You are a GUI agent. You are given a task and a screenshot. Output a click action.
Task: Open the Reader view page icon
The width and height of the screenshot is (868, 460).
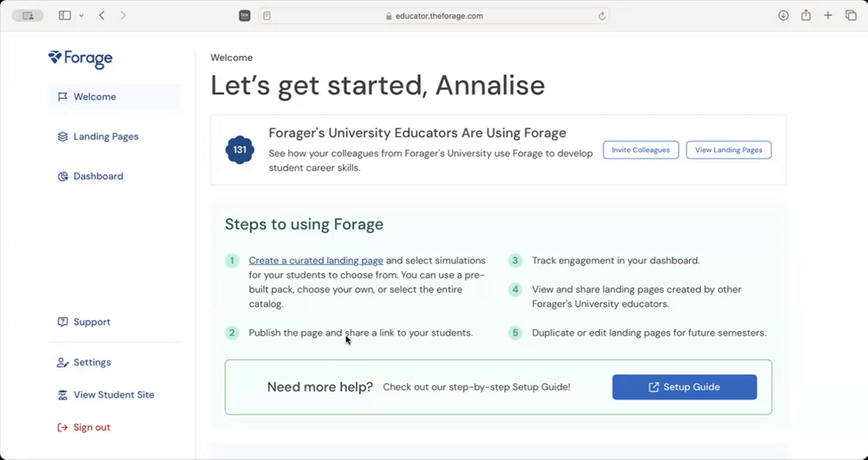click(x=267, y=16)
